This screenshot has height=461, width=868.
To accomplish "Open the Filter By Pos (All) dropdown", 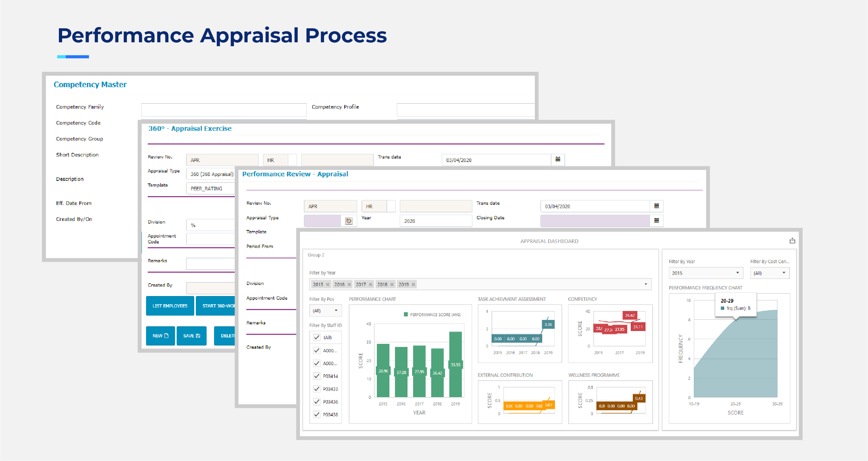I will tap(325, 311).
